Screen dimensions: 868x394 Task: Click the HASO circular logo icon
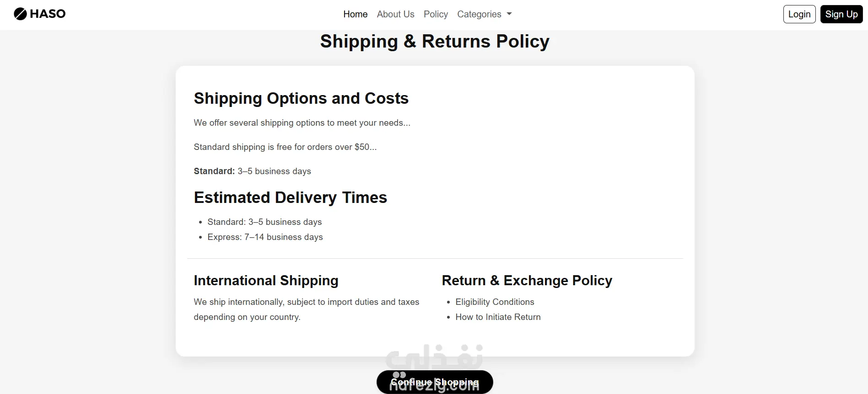20,14
